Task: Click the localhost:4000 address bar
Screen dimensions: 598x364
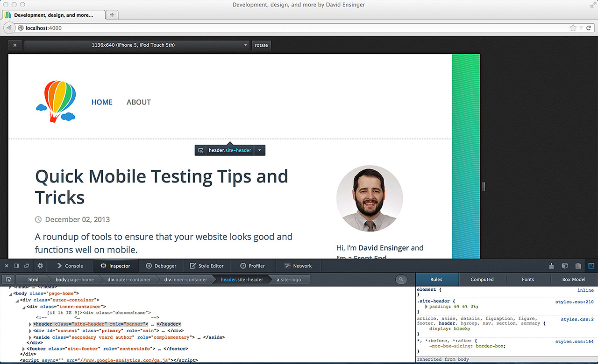Action: point(292,28)
